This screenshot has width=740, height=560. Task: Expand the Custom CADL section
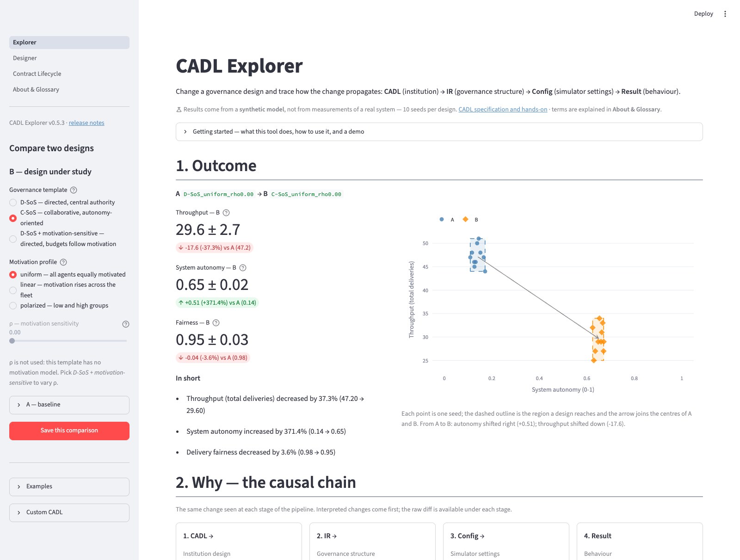69,513
